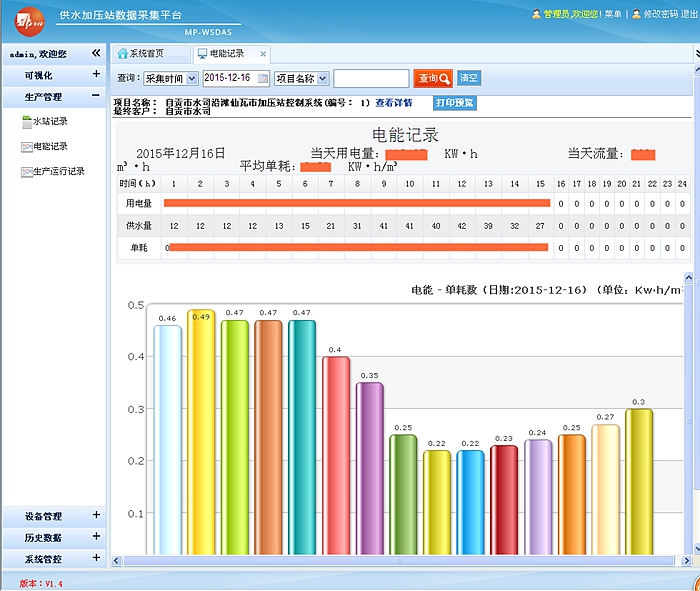Click the 水站记录 sidebar icon

point(27,122)
